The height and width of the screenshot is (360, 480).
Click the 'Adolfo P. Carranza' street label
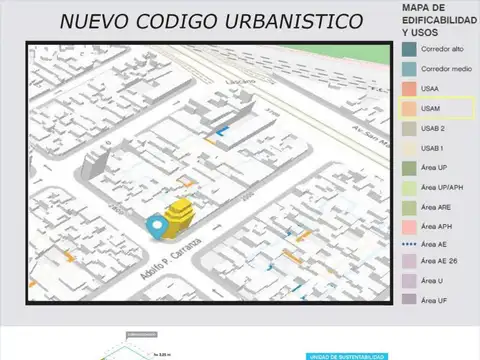[171, 259]
